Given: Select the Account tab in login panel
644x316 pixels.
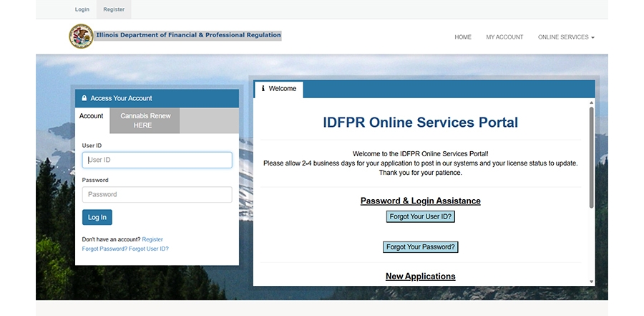Looking at the screenshot, I should pos(92,116).
